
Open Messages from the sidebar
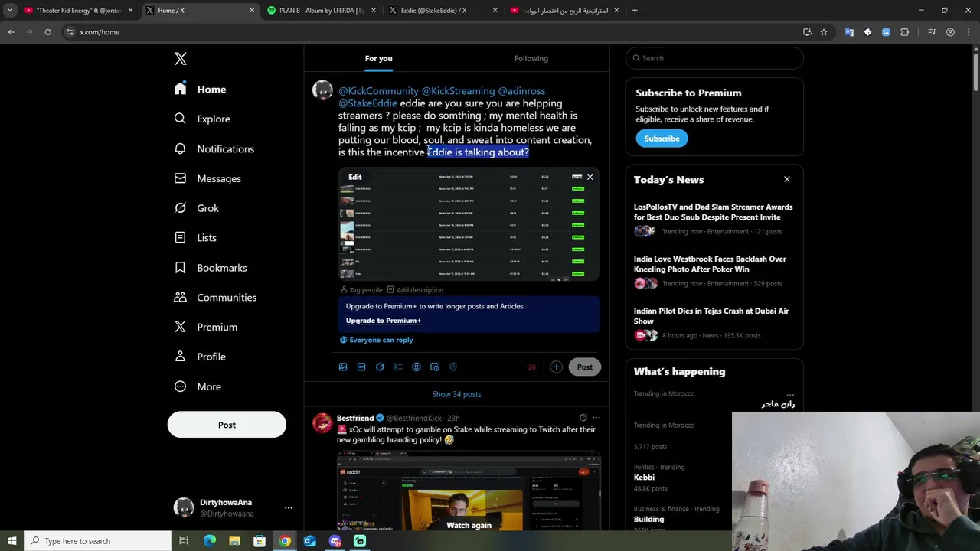pos(207,178)
